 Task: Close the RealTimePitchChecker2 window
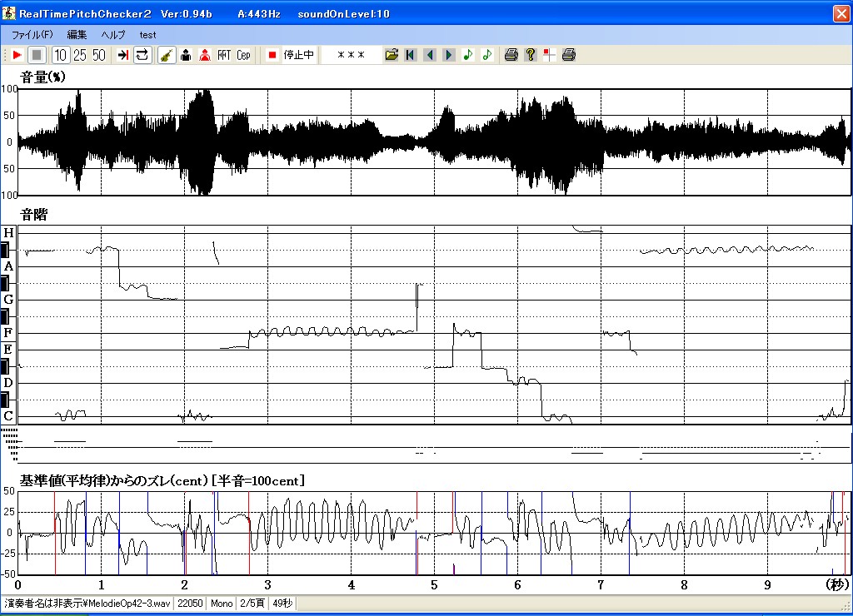pyautogui.click(x=841, y=13)
